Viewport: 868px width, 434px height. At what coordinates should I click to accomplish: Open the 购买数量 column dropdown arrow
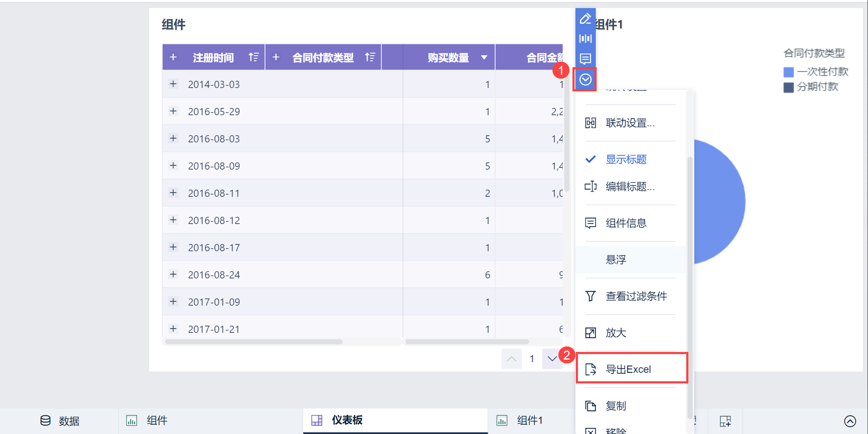point(484,57)
